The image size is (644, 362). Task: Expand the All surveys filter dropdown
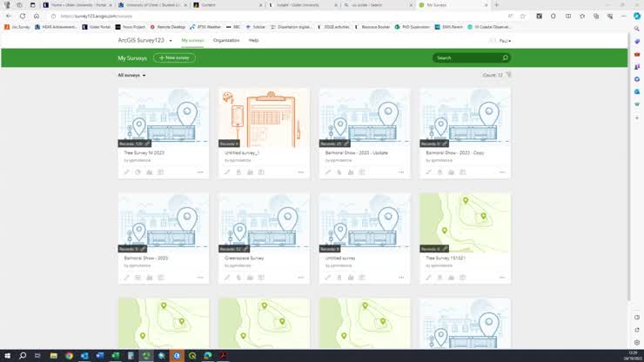click(131, 76)
